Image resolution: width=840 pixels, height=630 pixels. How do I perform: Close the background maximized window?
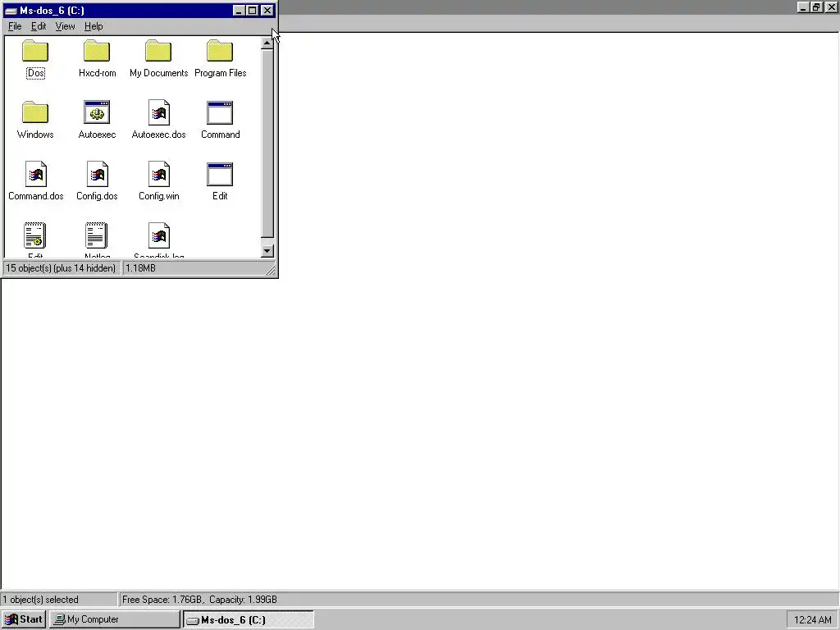831,7
